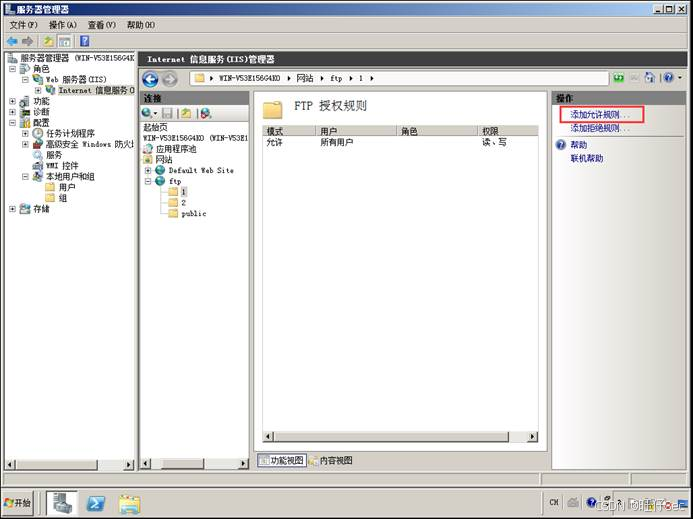Click the folder-up icon in Connections toolbar
The height and width of the screenshot is (520, 694).
pos(186,113)
